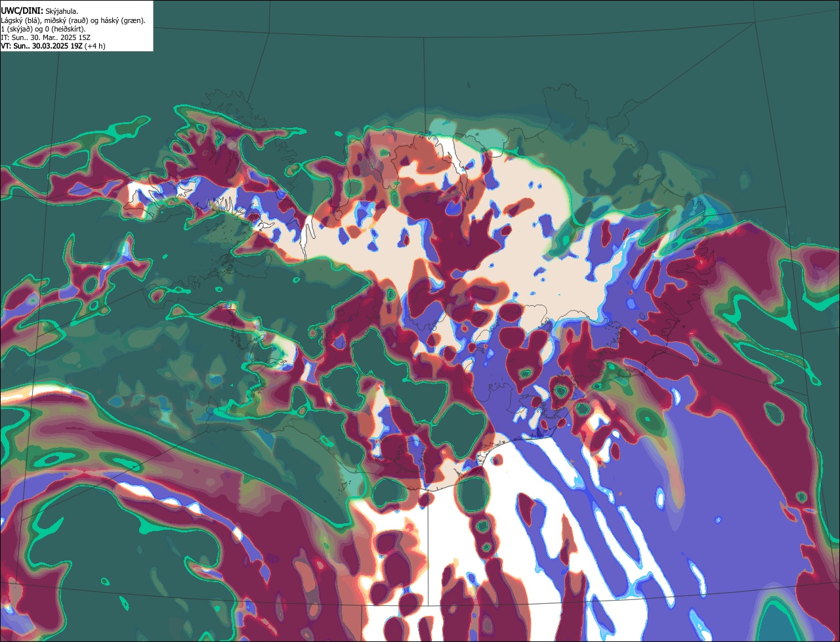This screenshot has height=642, width=840.
Task: Click the '1 (skýjað) og 0 (heiðskírt)' line
Action: point(43,29)
